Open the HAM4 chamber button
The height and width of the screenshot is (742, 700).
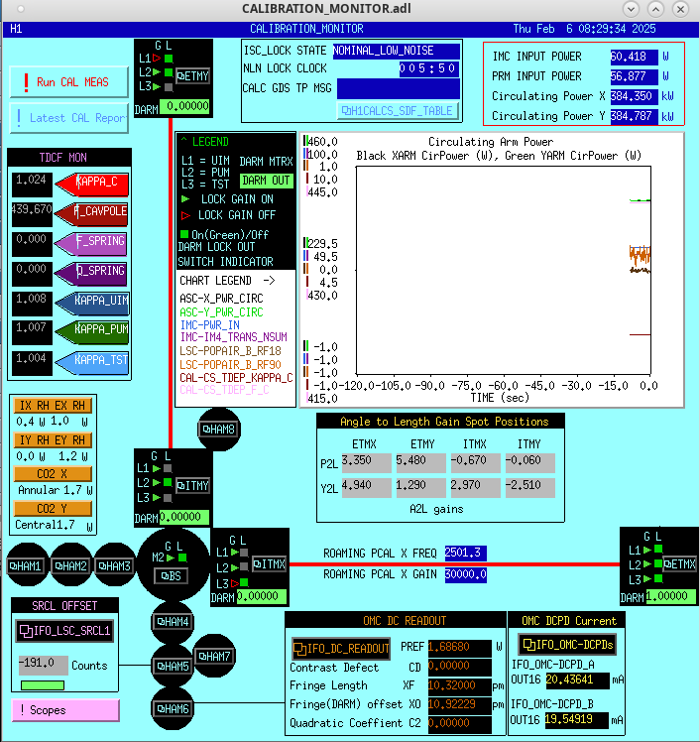coord(173,621)
